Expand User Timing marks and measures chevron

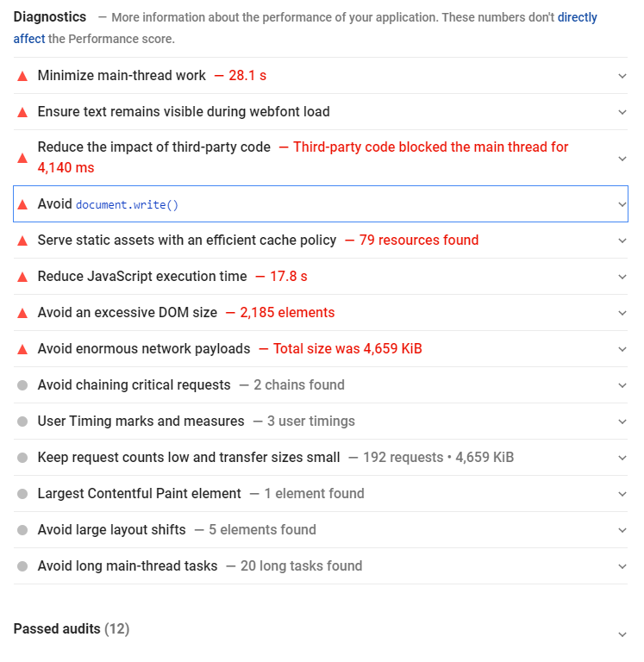click(x=622, y=422)
